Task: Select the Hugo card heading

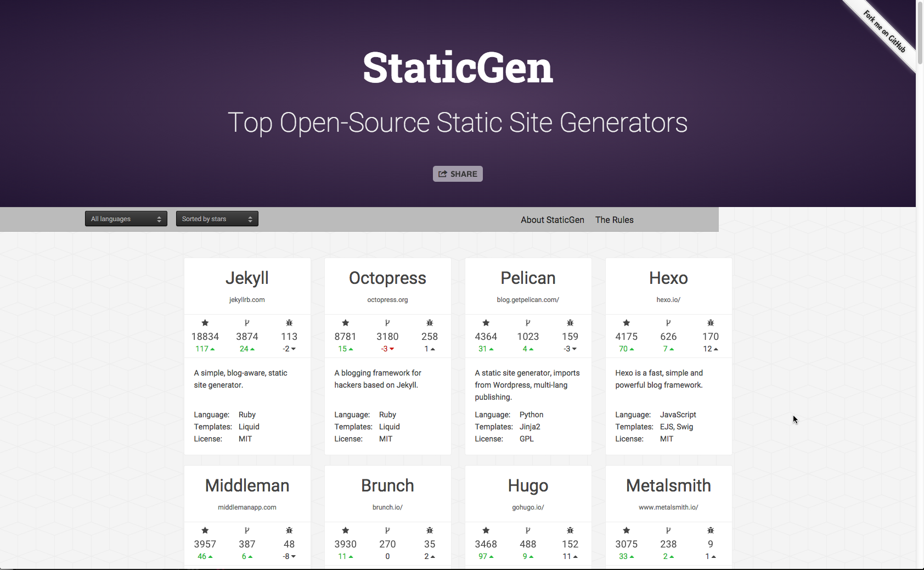Action: [528, 486]
